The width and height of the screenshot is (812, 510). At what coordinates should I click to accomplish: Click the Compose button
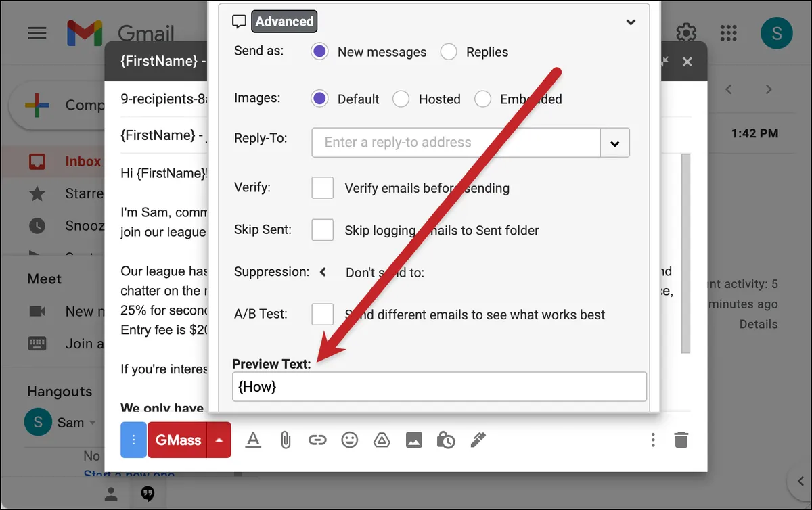[58, 105]
